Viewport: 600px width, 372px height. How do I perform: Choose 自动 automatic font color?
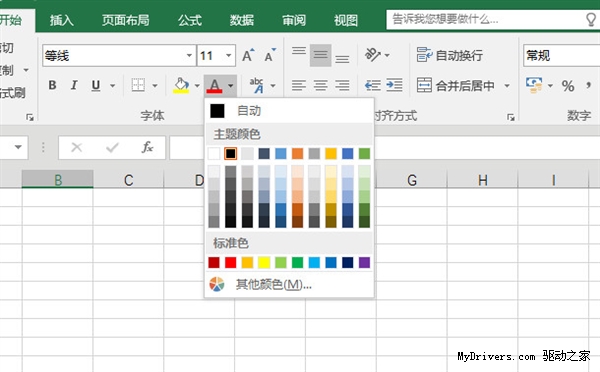click(289, 111)
